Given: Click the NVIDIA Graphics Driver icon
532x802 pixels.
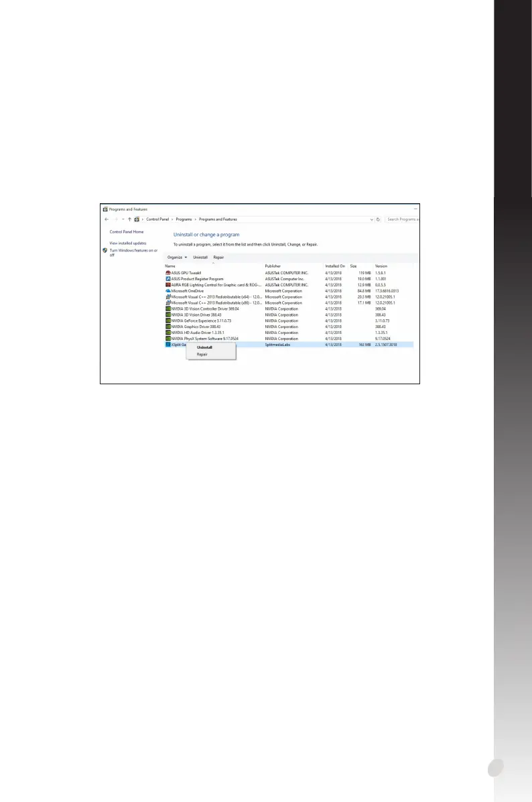Looking at the screenshot, I should 168,327.
